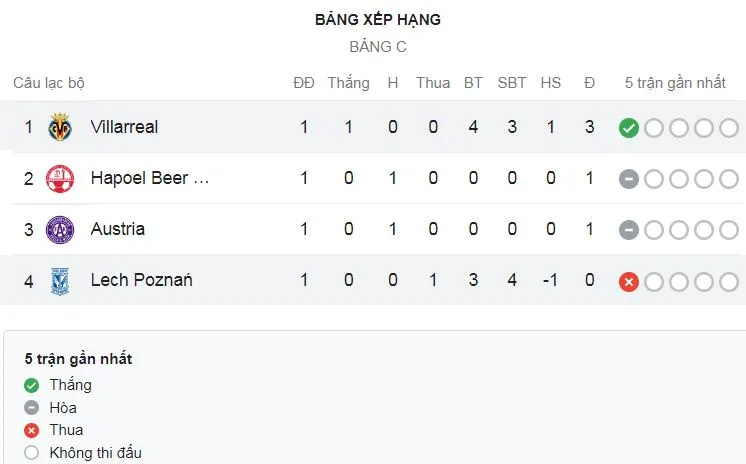
Task: Click the HS column header
Action: [x=551, y=83]
